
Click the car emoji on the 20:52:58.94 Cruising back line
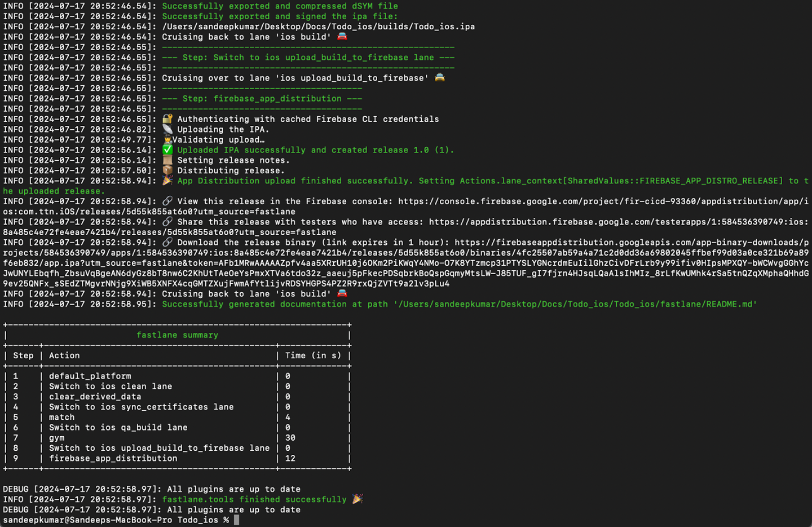(x=342, y=293)
